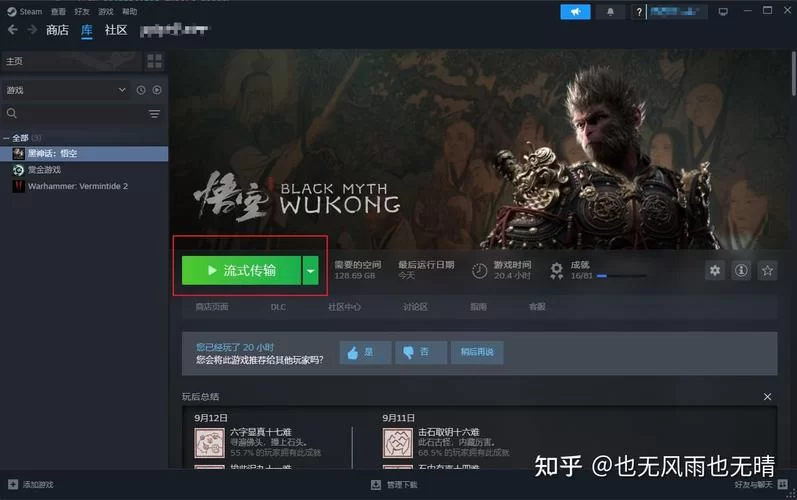Viewport: 797px width, 500px height.
Task: Click the 成就 achievements badge icon
Action: click(x=557, y=271)
